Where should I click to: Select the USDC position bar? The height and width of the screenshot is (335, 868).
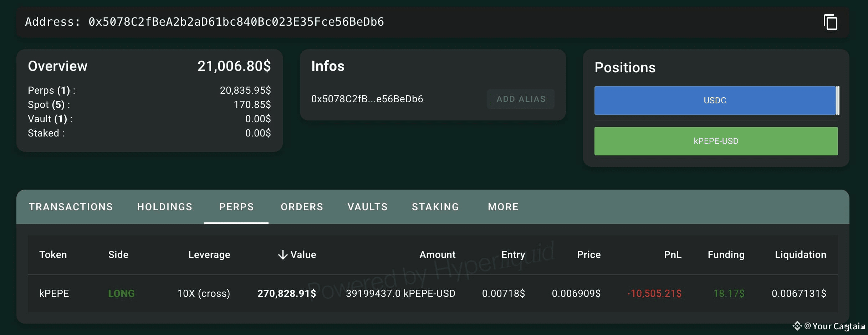(714, 100)
